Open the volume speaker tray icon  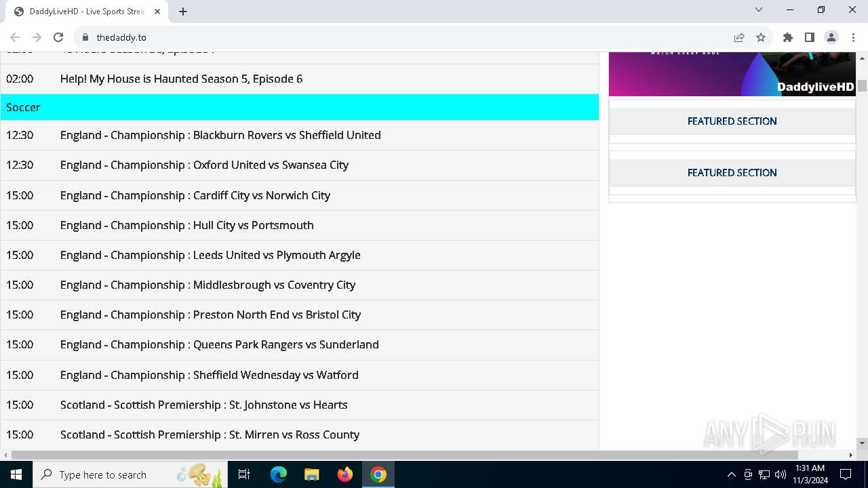pos(781,474)
